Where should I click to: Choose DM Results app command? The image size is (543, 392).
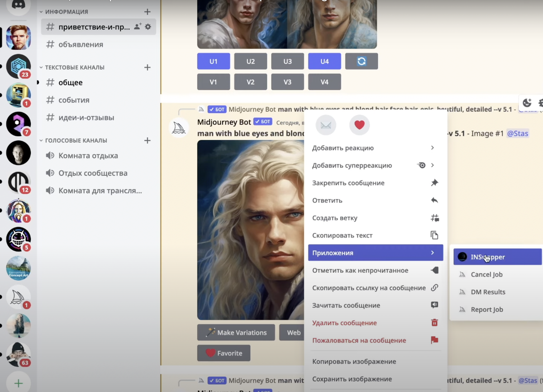coord(498,292)
